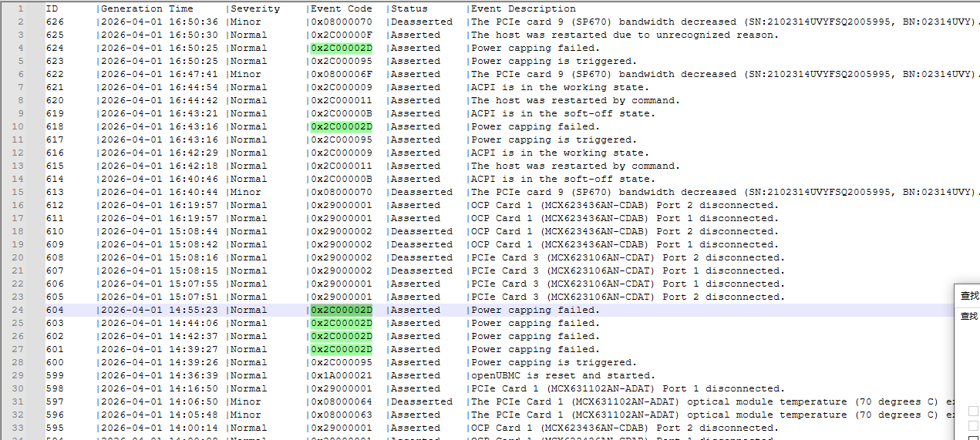Switch to the 查找 tab in the find dialog
This screenshot has height=440, width=980.
coord(968,316)
